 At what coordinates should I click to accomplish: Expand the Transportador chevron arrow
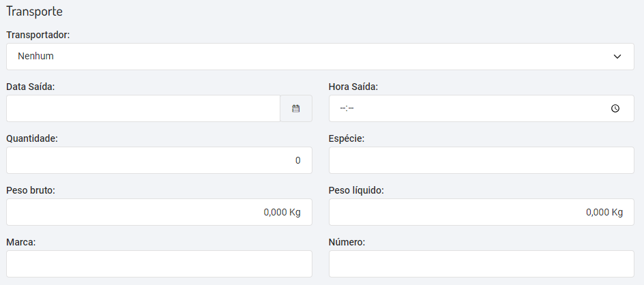pyautogui.click(x=617, y=57)
